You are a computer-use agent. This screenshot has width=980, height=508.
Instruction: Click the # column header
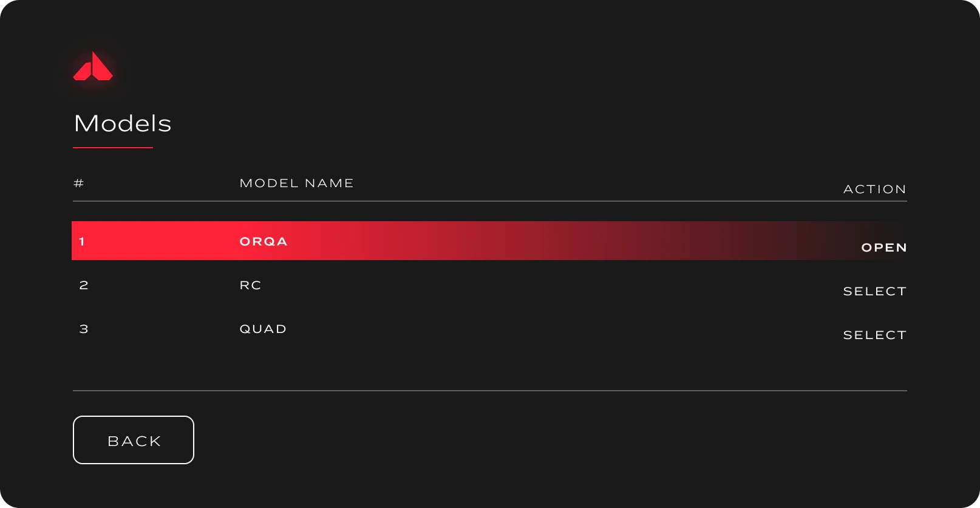click(79, 183)
